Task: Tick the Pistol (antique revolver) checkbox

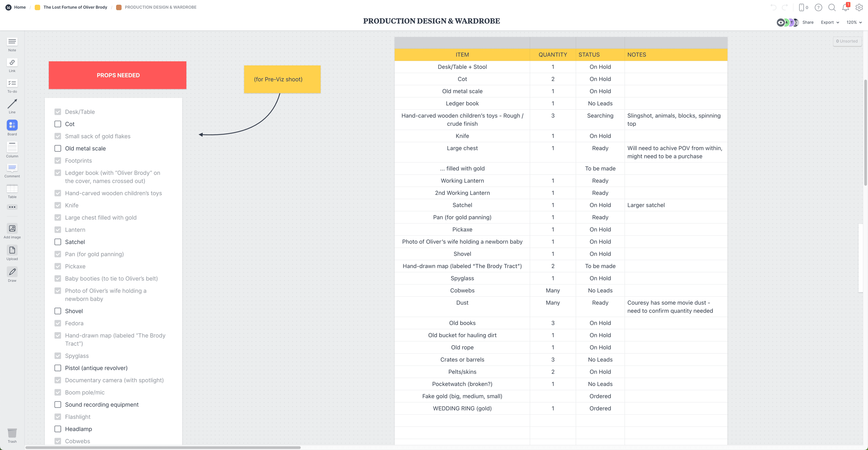Action: 58,368
